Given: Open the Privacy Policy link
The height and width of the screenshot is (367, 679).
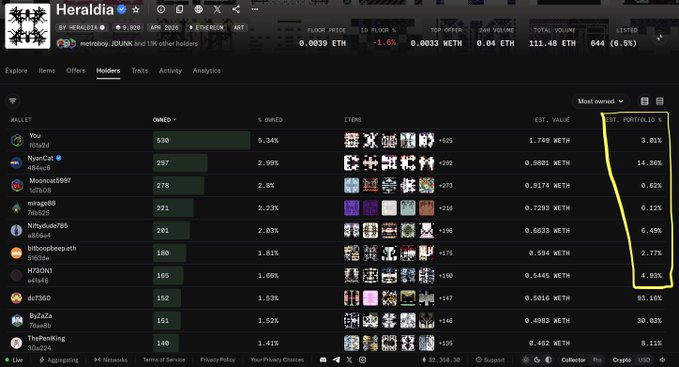Looking at the screenshot, I should tap(217, 360).
